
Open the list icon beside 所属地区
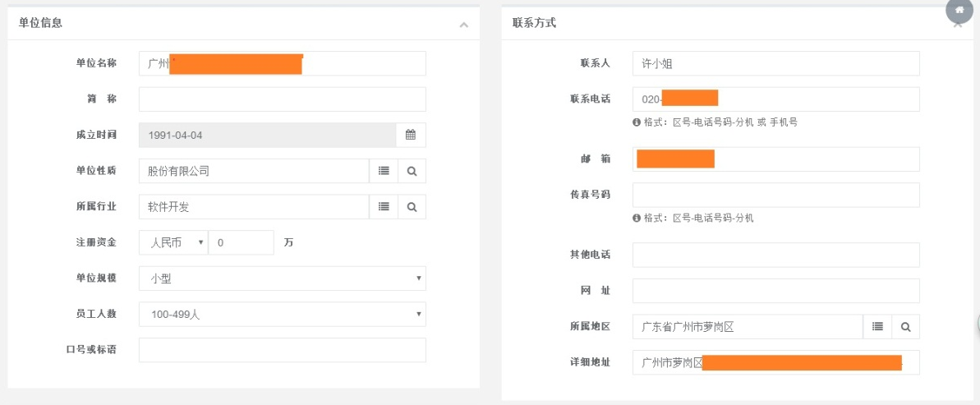coord(876,327)
